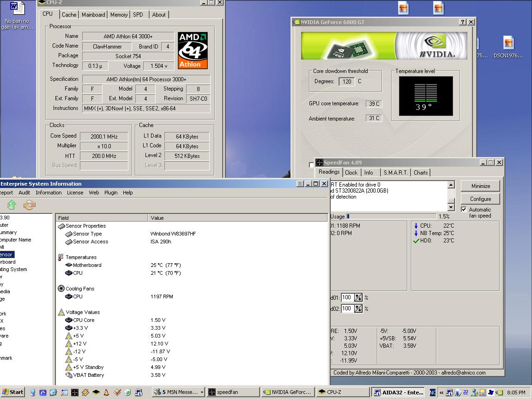The width and height of the screenshot is (532, 399).
Task: Click the blue down arrow next to CPU temp in SpeedFan
Action: tap(416, 226)
